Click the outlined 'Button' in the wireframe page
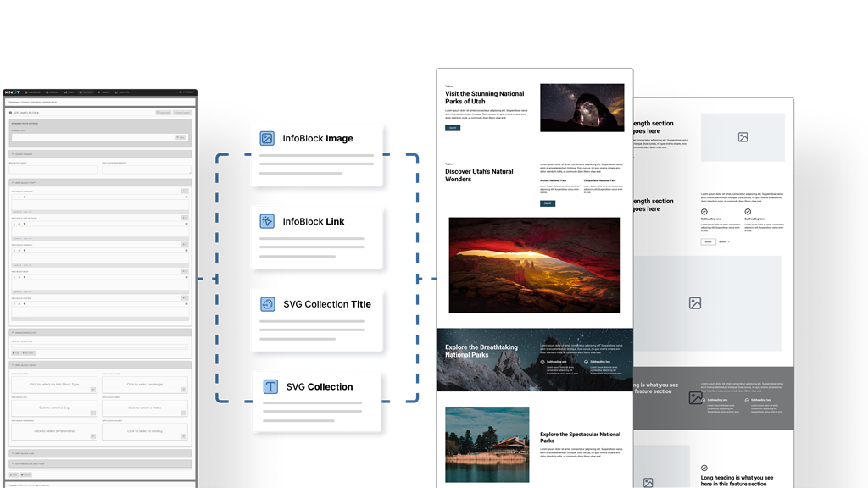Viewport: 868px width, 488px height. [708, 241]
